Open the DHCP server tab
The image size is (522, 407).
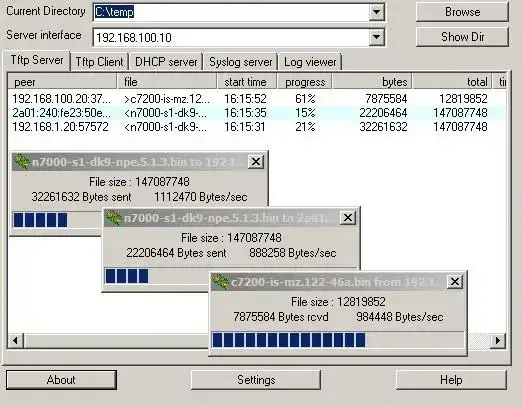point(166,62)
